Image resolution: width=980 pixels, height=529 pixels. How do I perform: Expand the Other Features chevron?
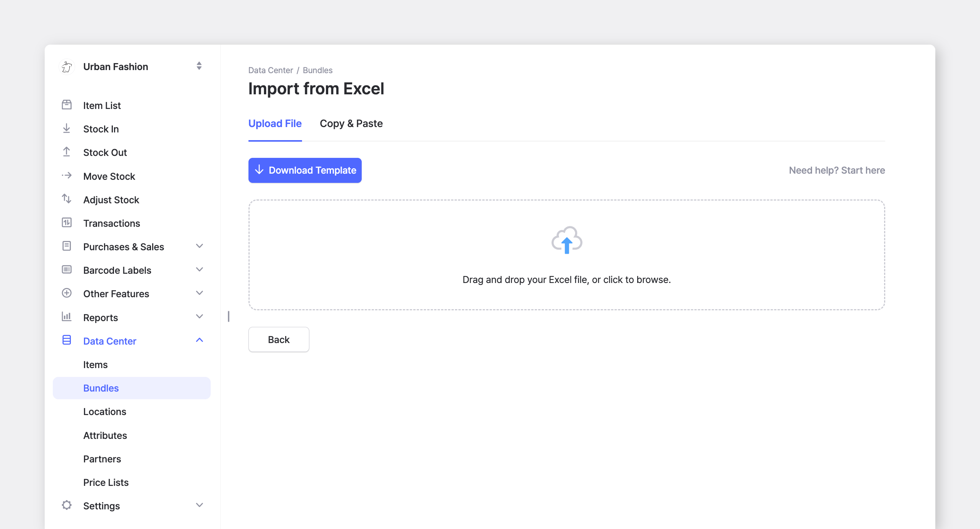200,293
